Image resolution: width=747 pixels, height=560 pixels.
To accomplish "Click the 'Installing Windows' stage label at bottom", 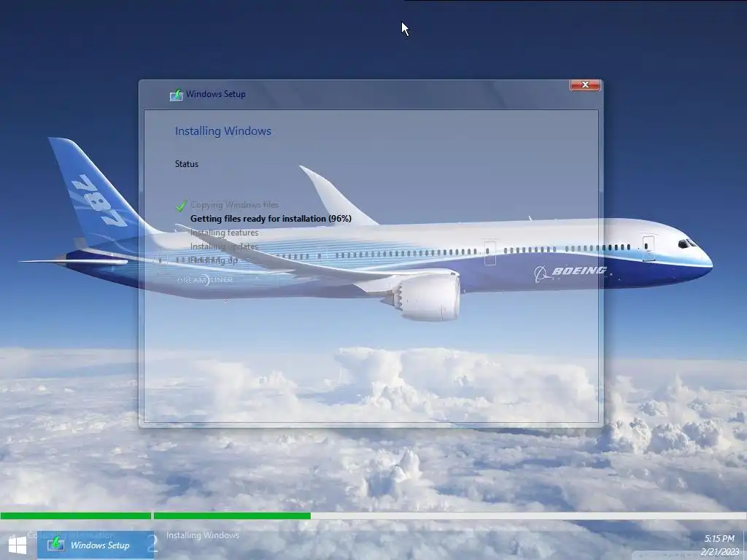I will point(203,535).
